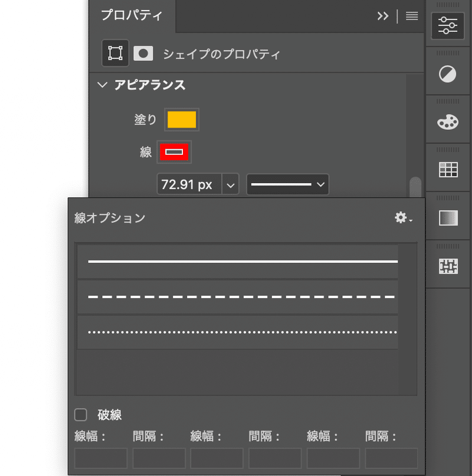Select the dotted line stroke preset

click(x=238, y=332)
